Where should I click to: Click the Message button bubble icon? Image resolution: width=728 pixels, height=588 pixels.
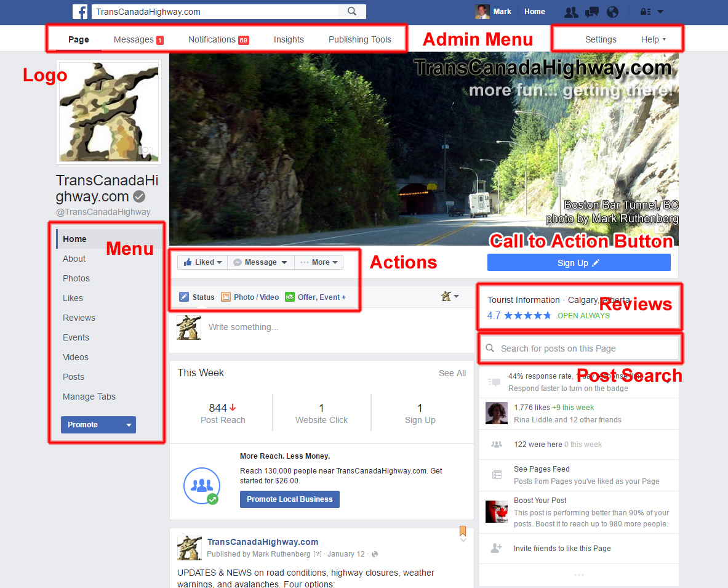coord(238,262)
